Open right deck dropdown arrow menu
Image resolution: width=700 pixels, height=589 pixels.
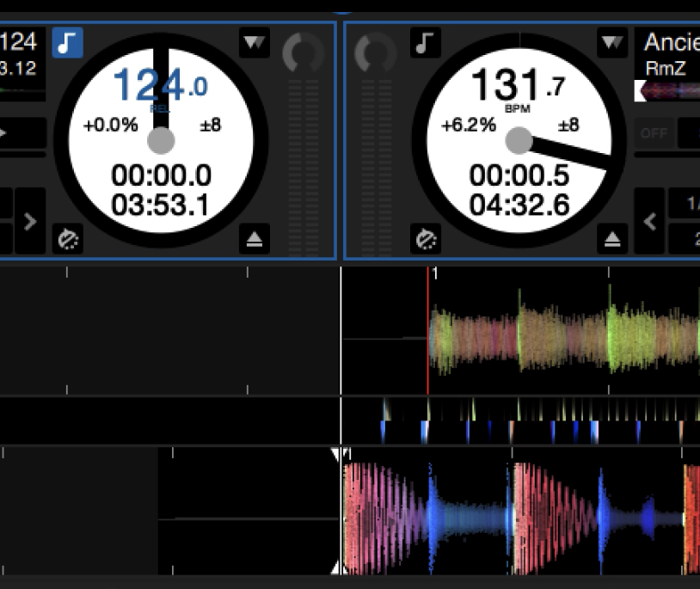612,43
